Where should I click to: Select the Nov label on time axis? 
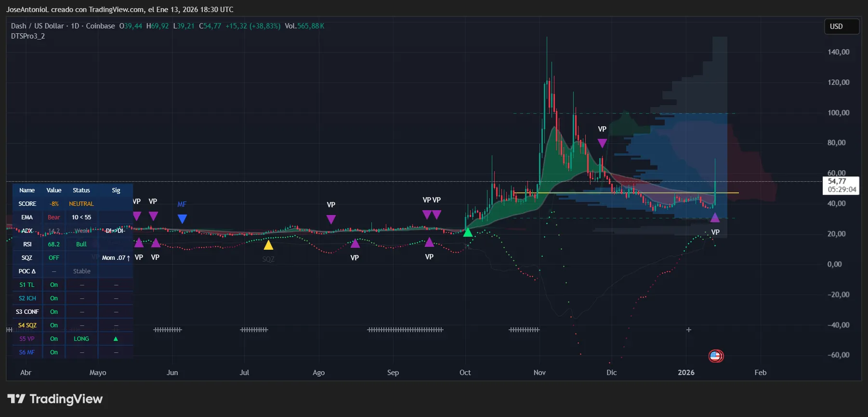pyautogui.click(x=539, y=373)
